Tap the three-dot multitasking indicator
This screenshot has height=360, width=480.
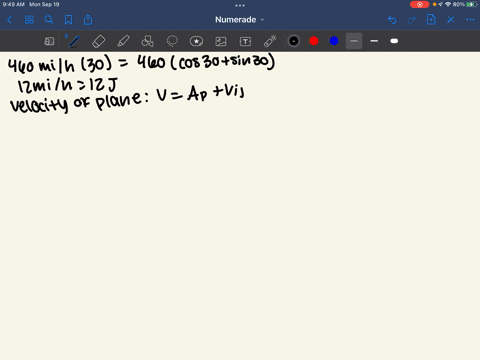pos(240,5)
